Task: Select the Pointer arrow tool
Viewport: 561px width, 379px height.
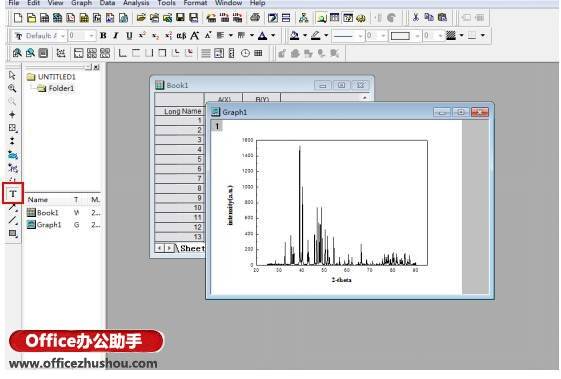Action: pyautogui.click(x=12, y=75)
